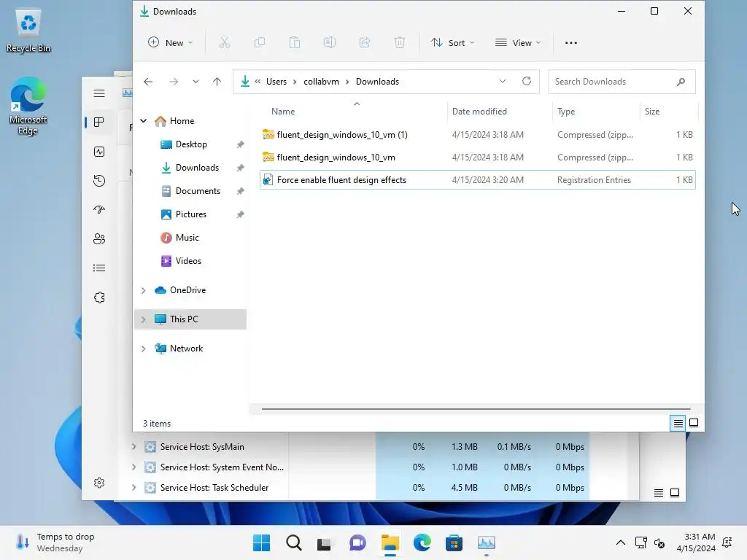Open Task Manager Settings gear

point(99,483)
